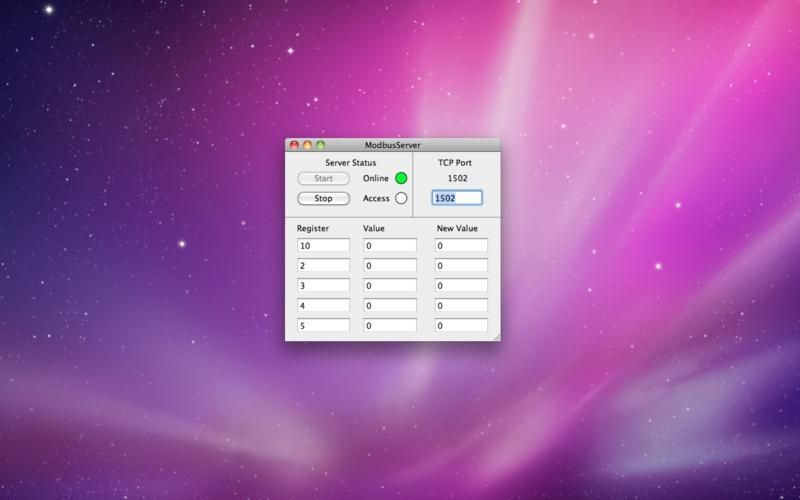This screenshot has height=500, width=800.
Task: Click New Value field in register 3 row
Action: click(x=461, y=285)
